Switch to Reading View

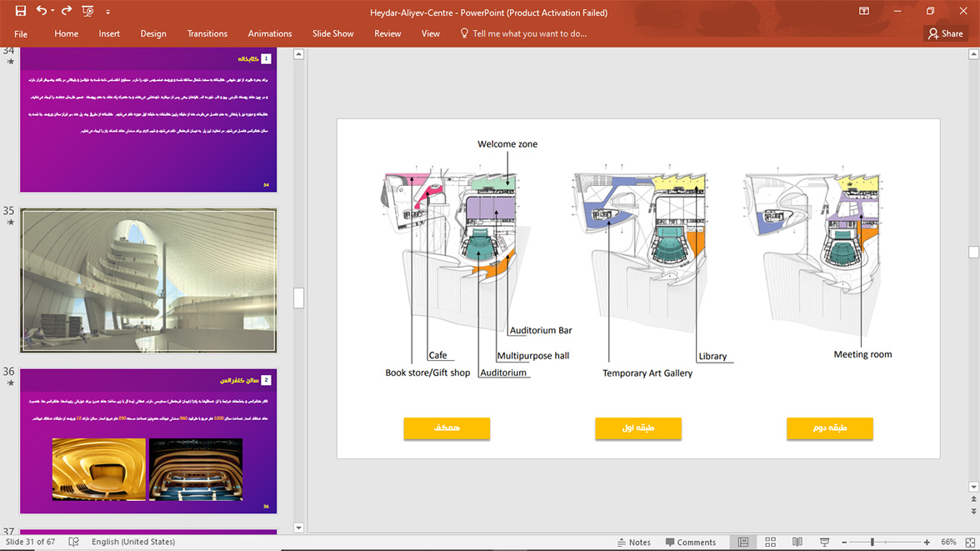click(797, 542)
